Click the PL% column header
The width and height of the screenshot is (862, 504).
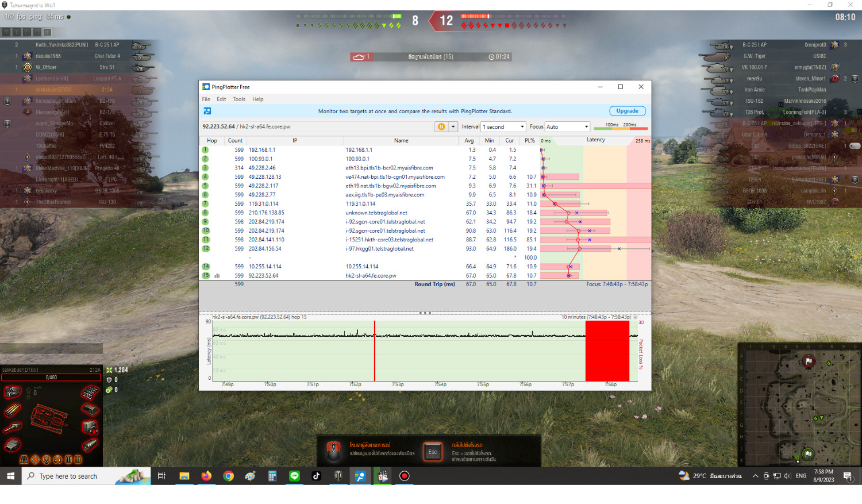click(x=529, y=140)
